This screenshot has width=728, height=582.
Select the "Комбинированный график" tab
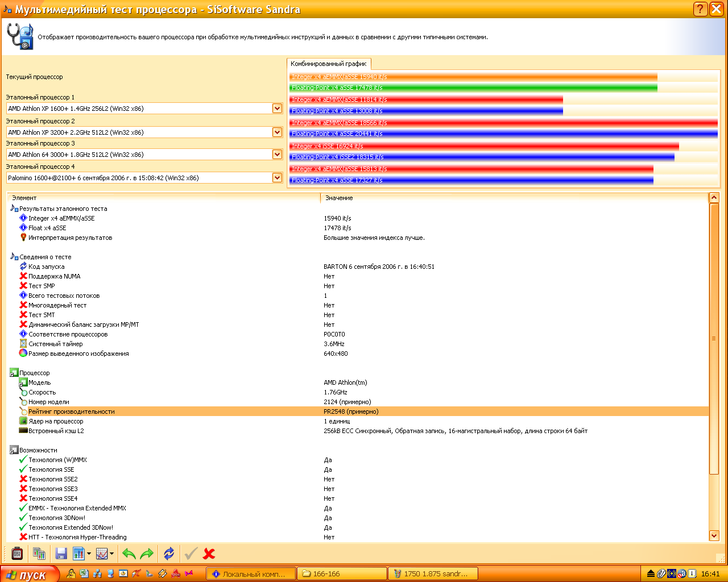tap(329, 64)
